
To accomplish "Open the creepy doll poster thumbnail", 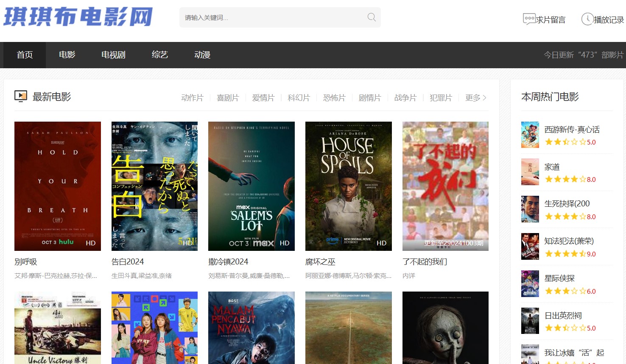I will point(445,328).
